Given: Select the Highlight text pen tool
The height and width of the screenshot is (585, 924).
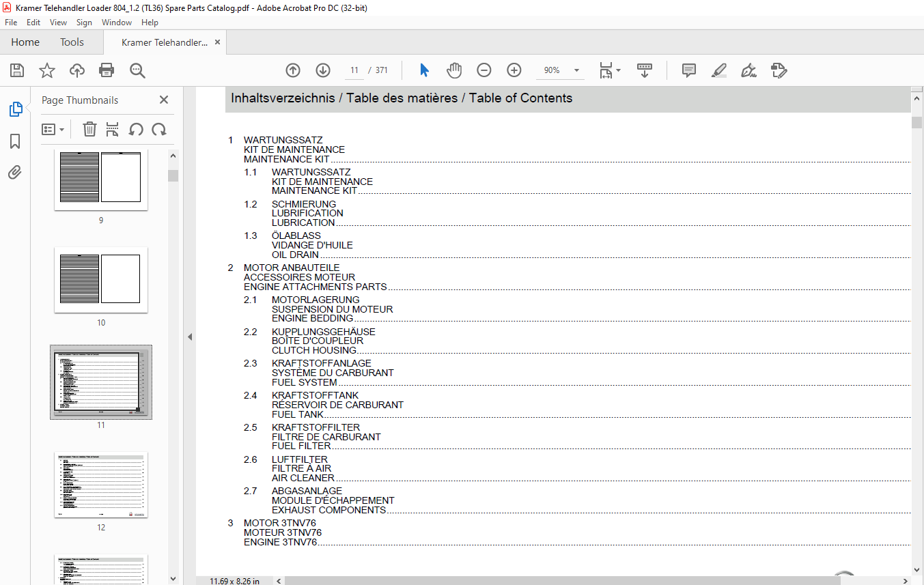Looking at the screenshot, I should [719, 70].
